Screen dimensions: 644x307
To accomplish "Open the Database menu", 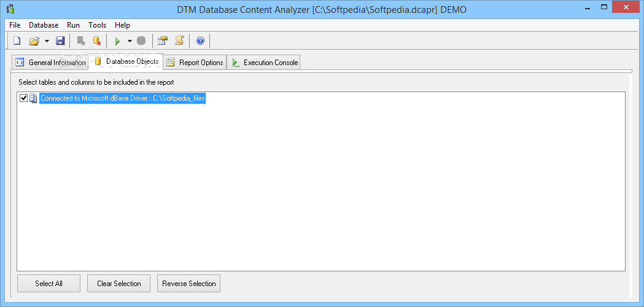I will tap(44, 25).
